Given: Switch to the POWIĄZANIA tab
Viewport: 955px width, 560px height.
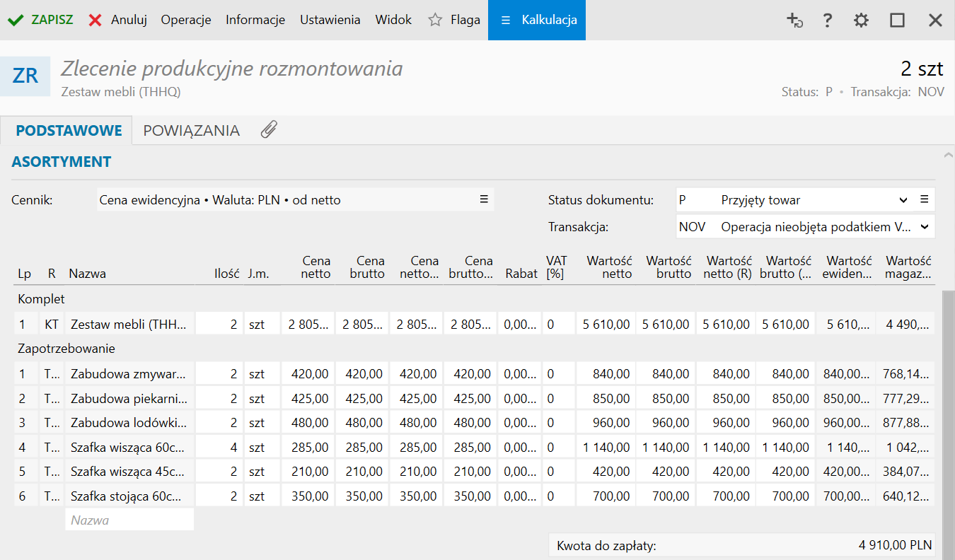Looking at the screenshot, I should click(x=191, y=131).
